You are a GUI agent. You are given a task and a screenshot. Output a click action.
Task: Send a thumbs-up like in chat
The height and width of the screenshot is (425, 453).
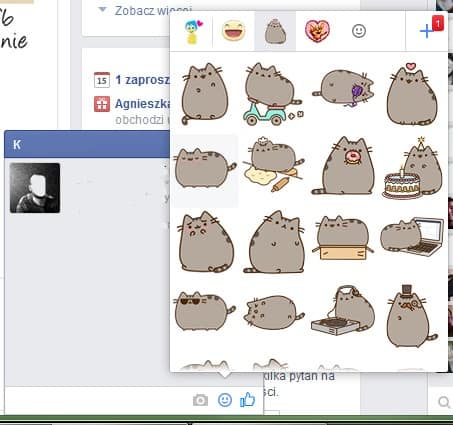click(x=248, y=399)
